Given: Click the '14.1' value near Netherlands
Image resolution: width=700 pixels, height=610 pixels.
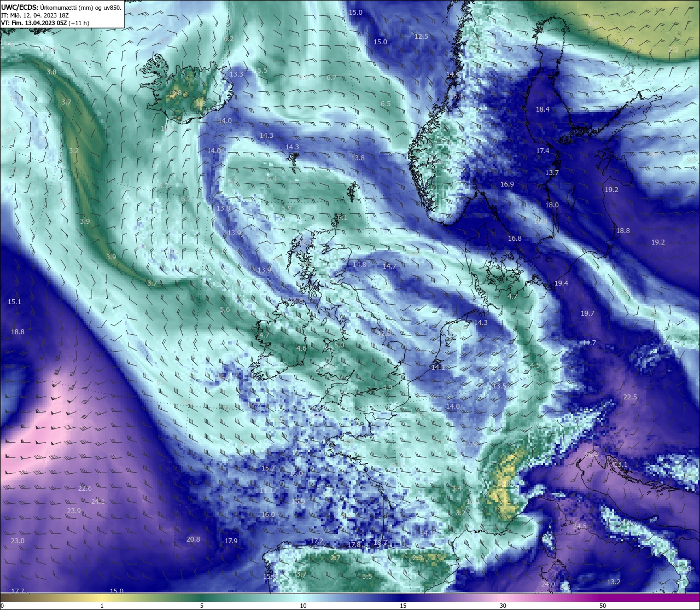Looking at the screenshot, I should pyautogui.click(x=437, y=368).
